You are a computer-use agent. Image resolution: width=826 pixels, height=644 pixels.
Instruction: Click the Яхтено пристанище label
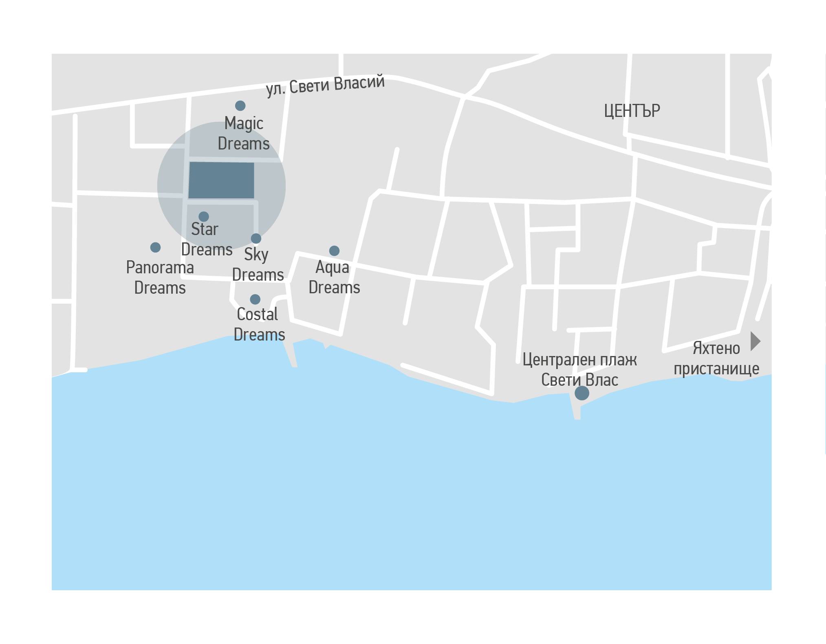(716, 359)
